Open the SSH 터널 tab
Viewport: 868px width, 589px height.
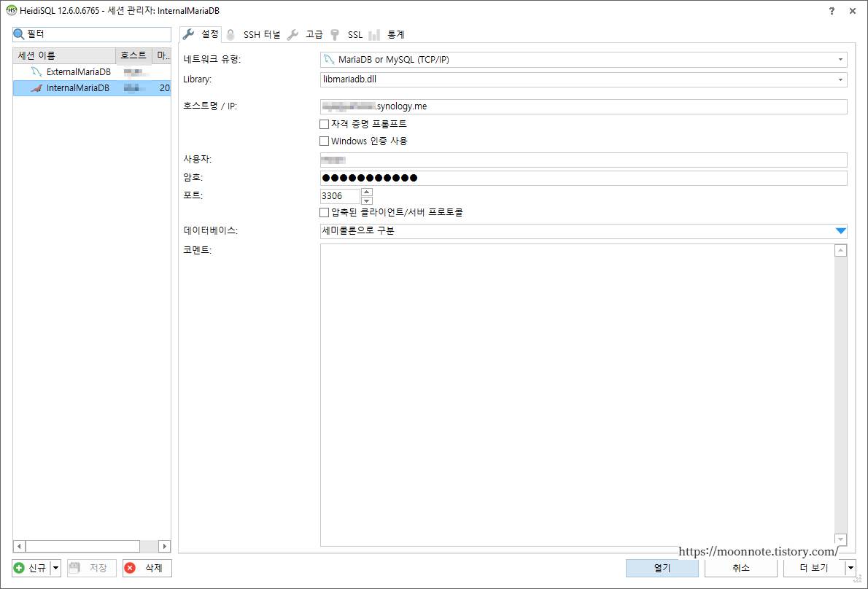tap(255, 35)
